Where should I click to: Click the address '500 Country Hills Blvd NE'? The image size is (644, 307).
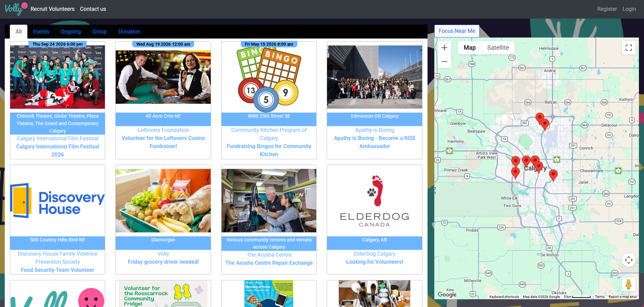click(x=57, y=240)
